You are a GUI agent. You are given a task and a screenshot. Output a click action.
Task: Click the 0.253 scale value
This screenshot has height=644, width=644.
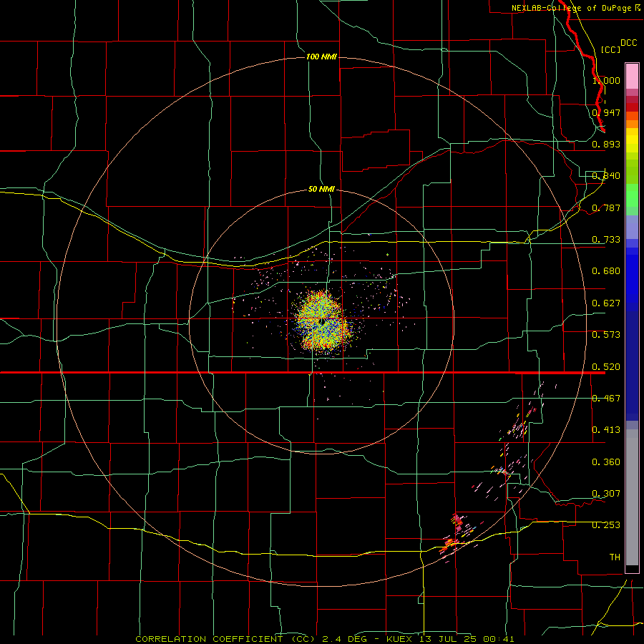[x=606, y=525]
